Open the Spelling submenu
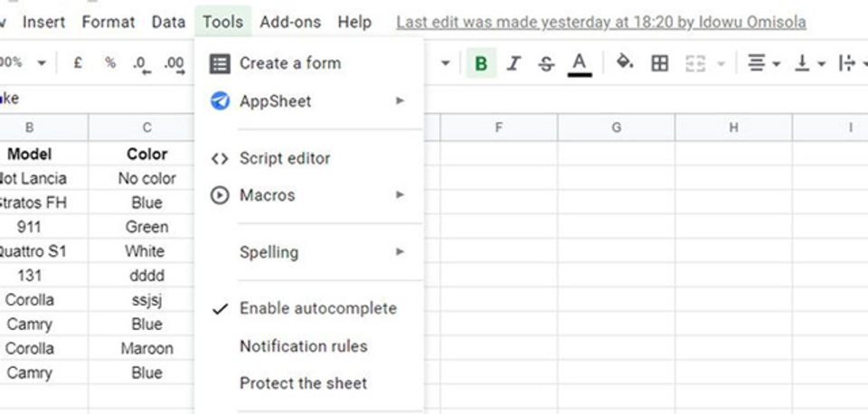This screenshot has height=414, width=868. [309, 252]
